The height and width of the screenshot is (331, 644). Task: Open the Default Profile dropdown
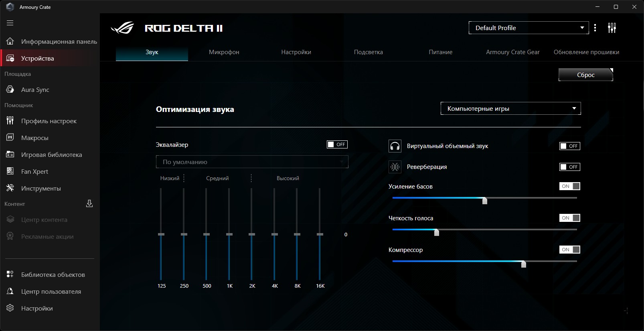coord(529,28)
